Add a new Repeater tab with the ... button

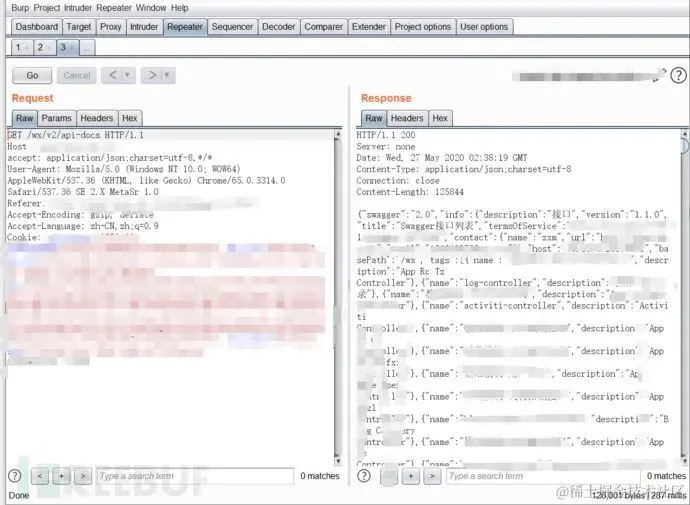(87, 48)
